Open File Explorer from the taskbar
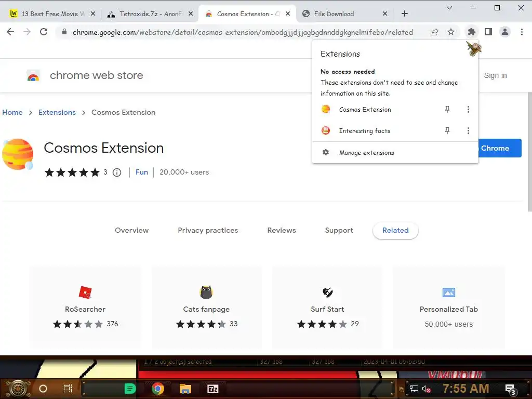Image resolution: width=532 pixels, height=399 pixels. coord(185,389)
